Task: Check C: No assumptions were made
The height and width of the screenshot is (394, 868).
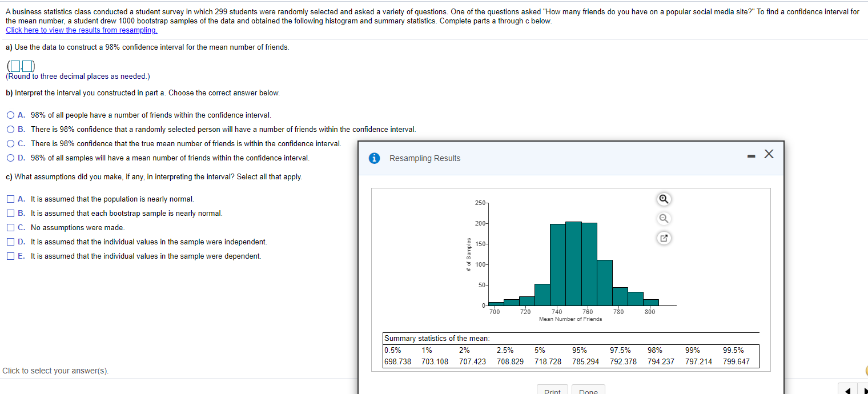Action: pyautogui.click(x=11, y=228)
